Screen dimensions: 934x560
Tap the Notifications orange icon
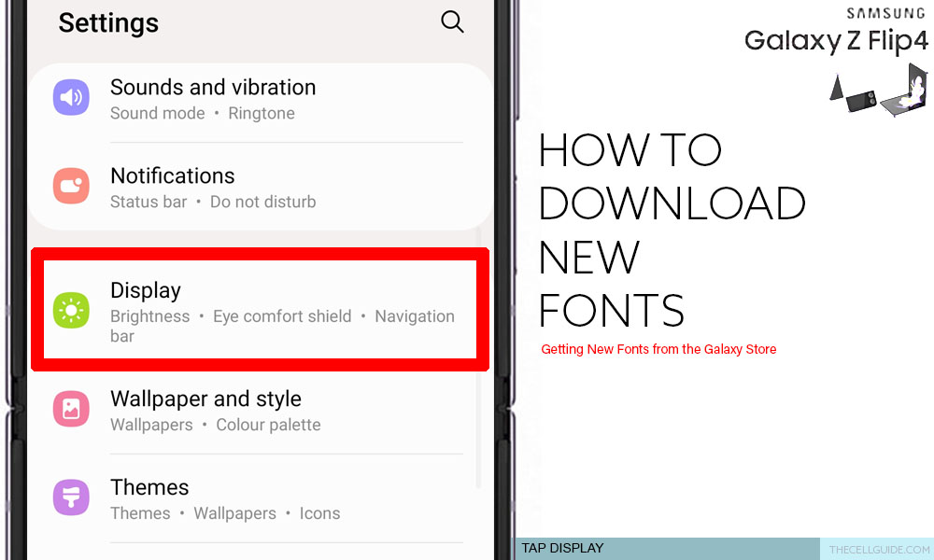[71, 186]
